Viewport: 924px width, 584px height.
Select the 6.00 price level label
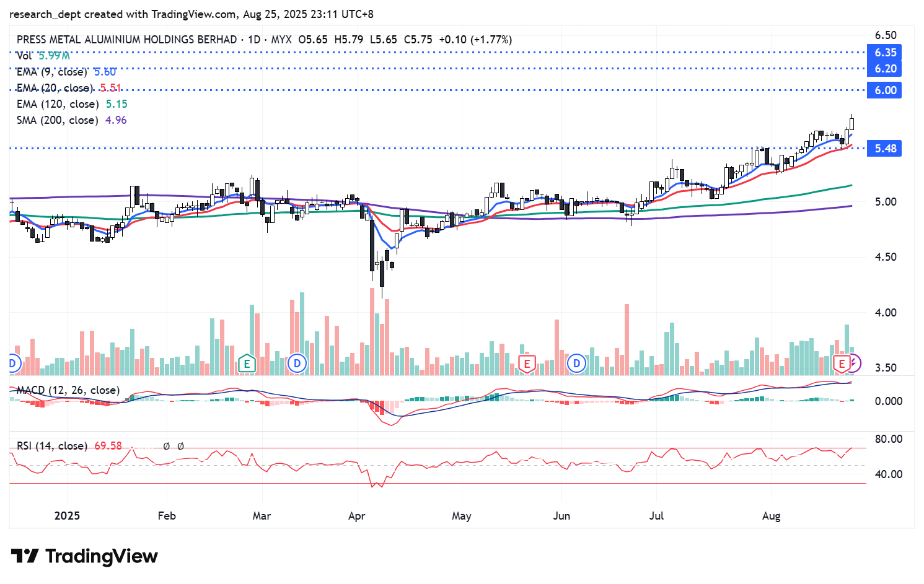point(886,90)
